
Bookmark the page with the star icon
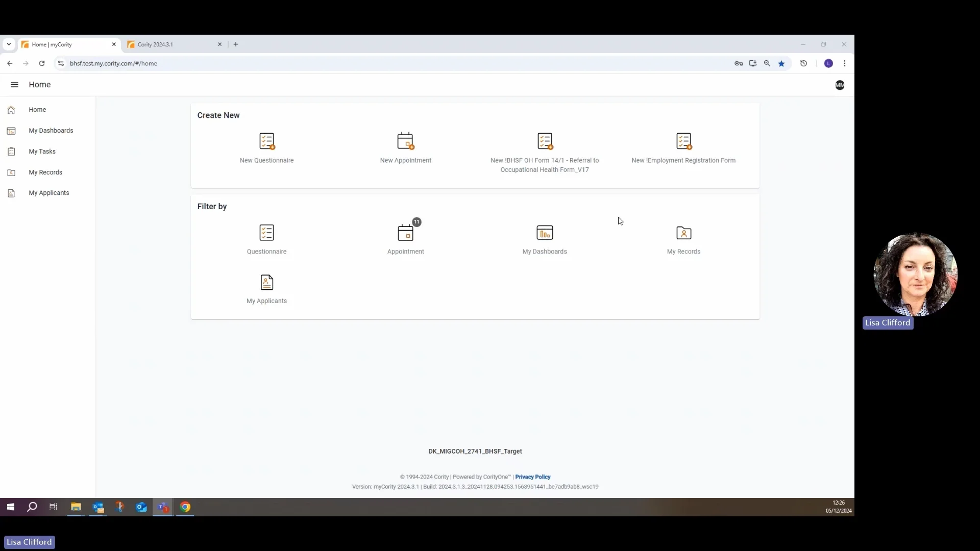pyautogui.click(x=782, y=63)
